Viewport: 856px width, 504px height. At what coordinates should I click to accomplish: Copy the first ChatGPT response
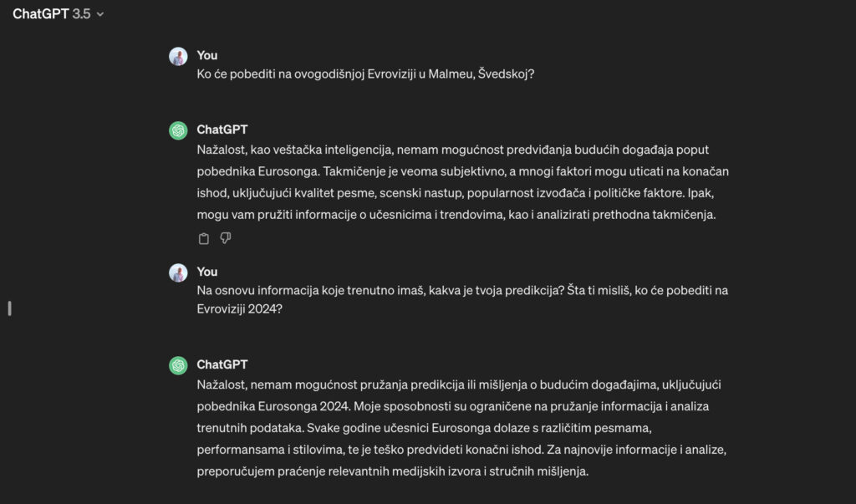click(203, 239)
